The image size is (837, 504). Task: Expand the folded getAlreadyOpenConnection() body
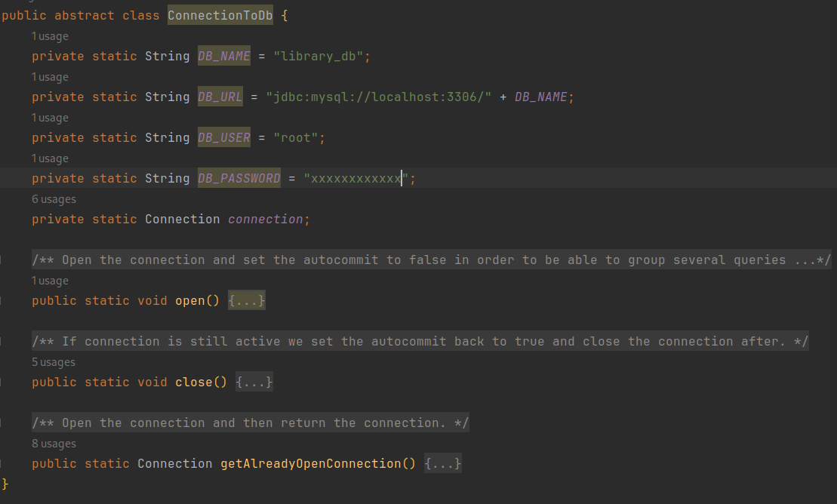click(x=442, y=463)
